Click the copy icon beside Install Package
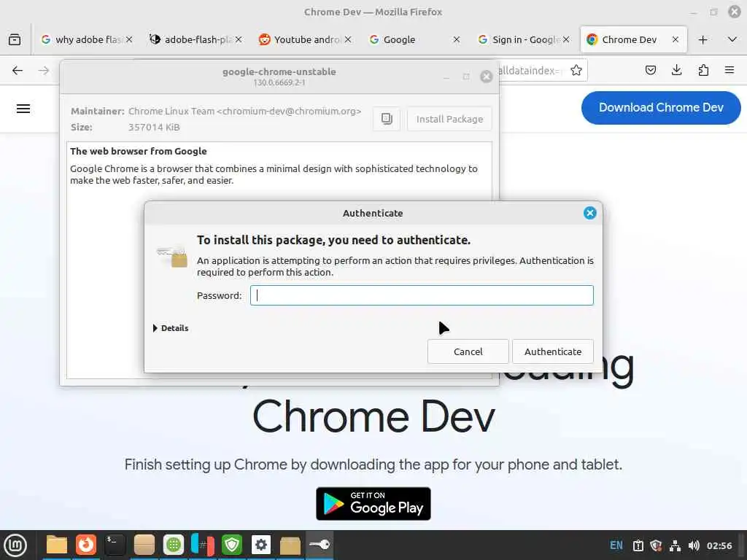Image resolution: width=747 pixels, height=560 pixels. click(x=387, y=119)
